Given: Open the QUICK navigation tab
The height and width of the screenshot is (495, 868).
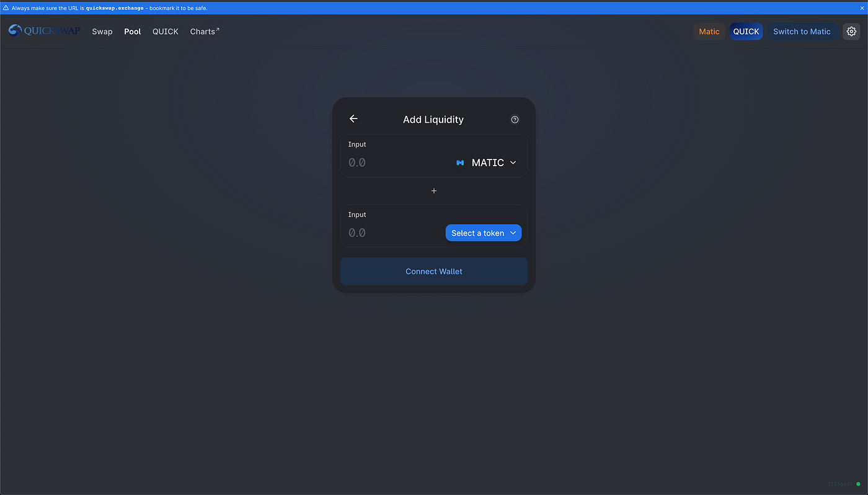Looking at the screenshot, I should [x=166, y=32].
